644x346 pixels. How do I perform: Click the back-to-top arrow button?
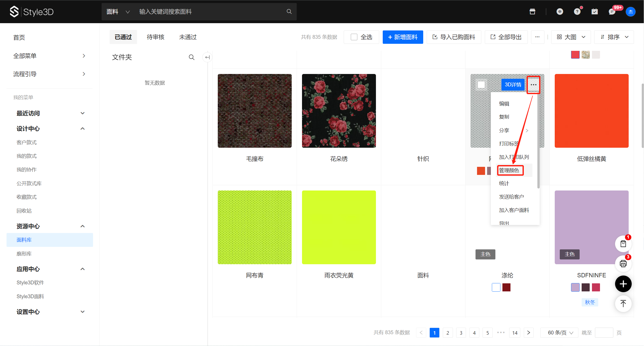tap(623, 303)
